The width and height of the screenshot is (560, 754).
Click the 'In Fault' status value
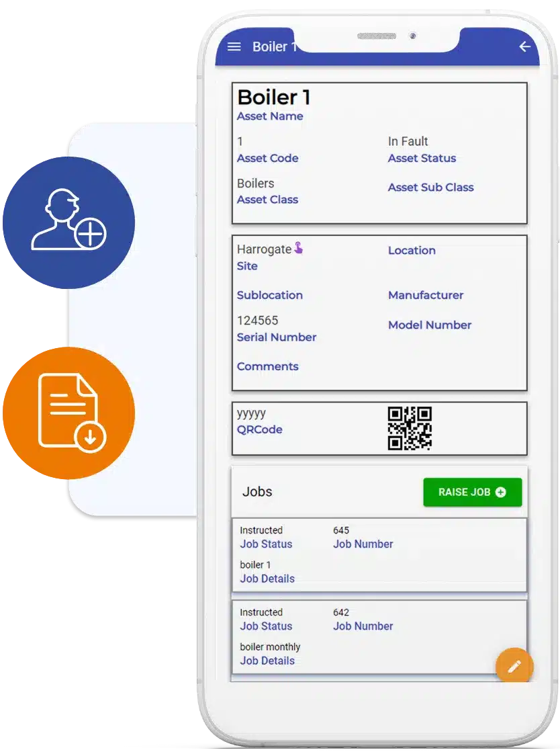click(x=408, y=141)
